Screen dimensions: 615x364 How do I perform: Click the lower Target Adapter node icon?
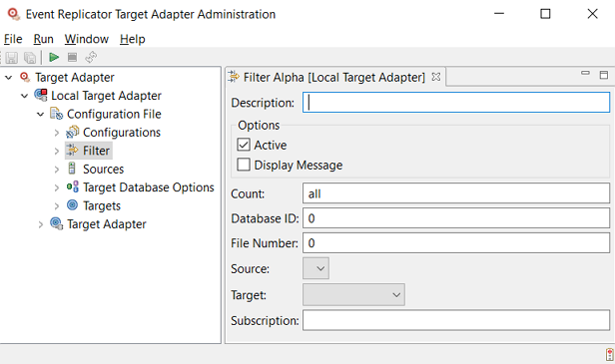pyautogui.click(x=57, y=223)
